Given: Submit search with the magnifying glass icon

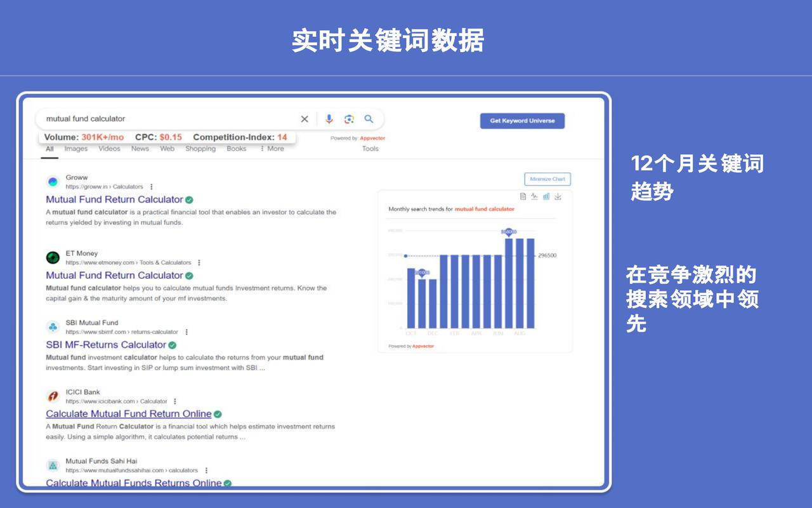Looking at the screenshot, I should point(369,119).
